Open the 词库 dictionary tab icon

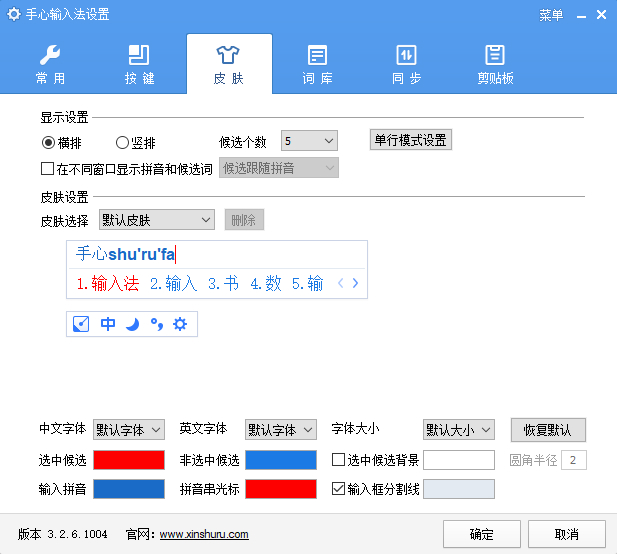pos(317,56)
